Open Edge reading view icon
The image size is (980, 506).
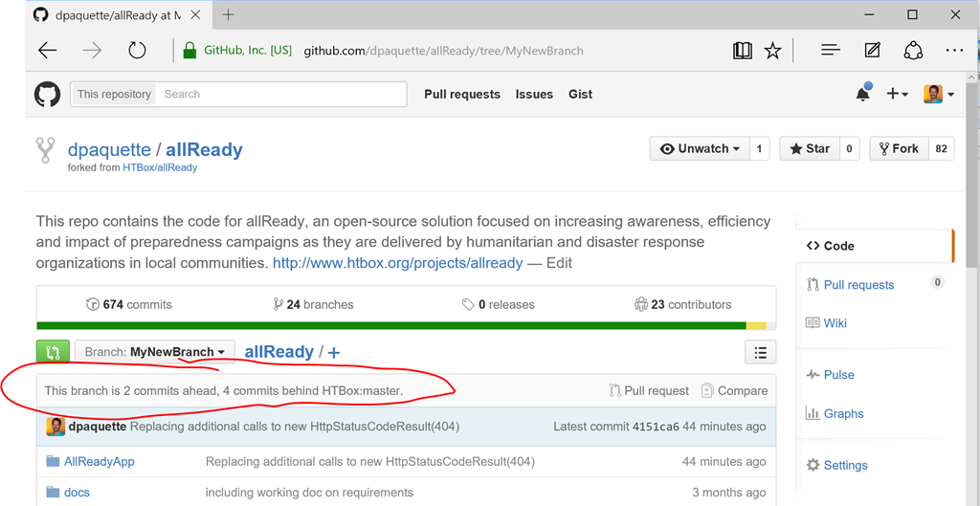(743, 51)
